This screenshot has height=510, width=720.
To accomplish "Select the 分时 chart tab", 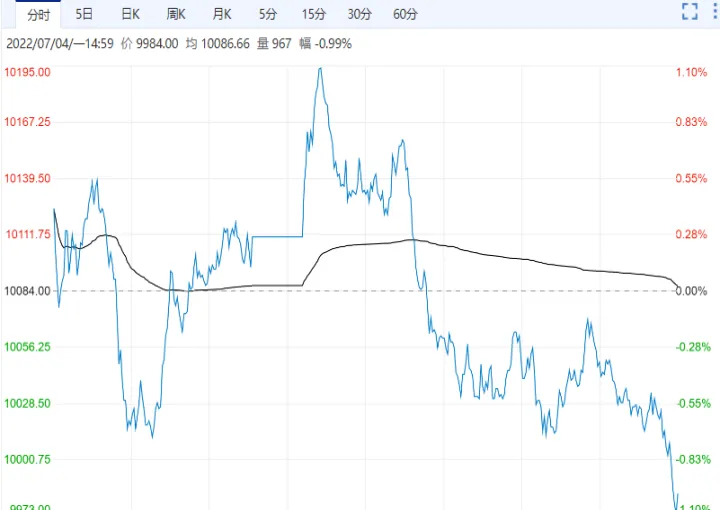I will (x=38, y=15).
